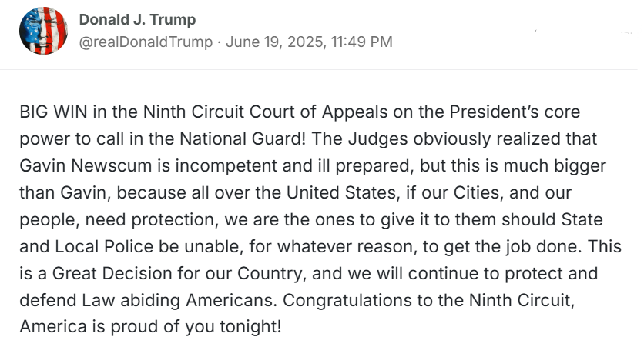Click the word Congratulations in post
The image size is (644, 347).
coord(347,300)
